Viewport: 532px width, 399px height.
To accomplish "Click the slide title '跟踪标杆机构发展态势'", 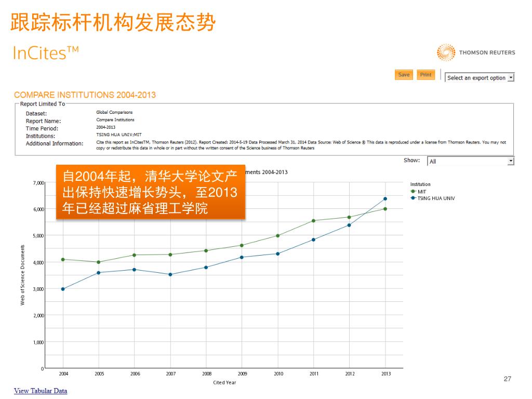I will [x=113, y=22].
